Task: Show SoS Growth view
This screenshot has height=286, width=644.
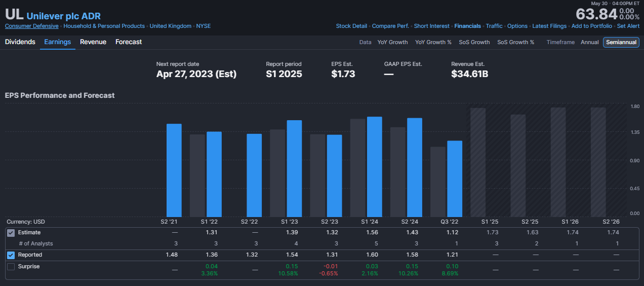Action: pos(474,43)
